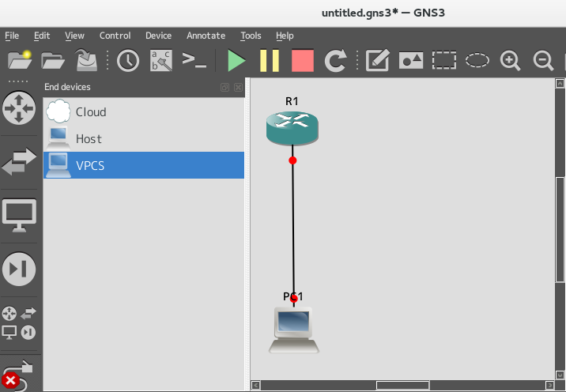Suspend all devices with yellow pause button

tap(270, 60)
